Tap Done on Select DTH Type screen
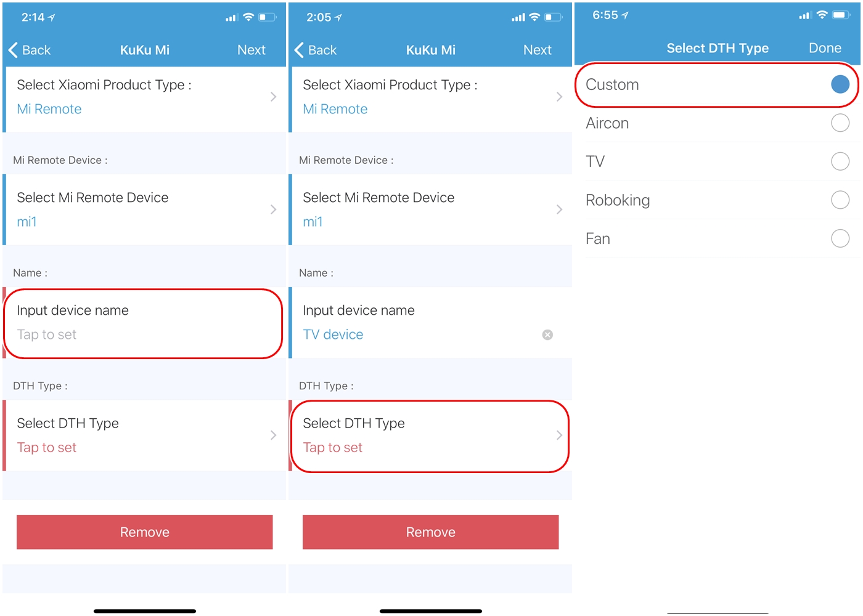863x616 pixels. coord(825,48)
